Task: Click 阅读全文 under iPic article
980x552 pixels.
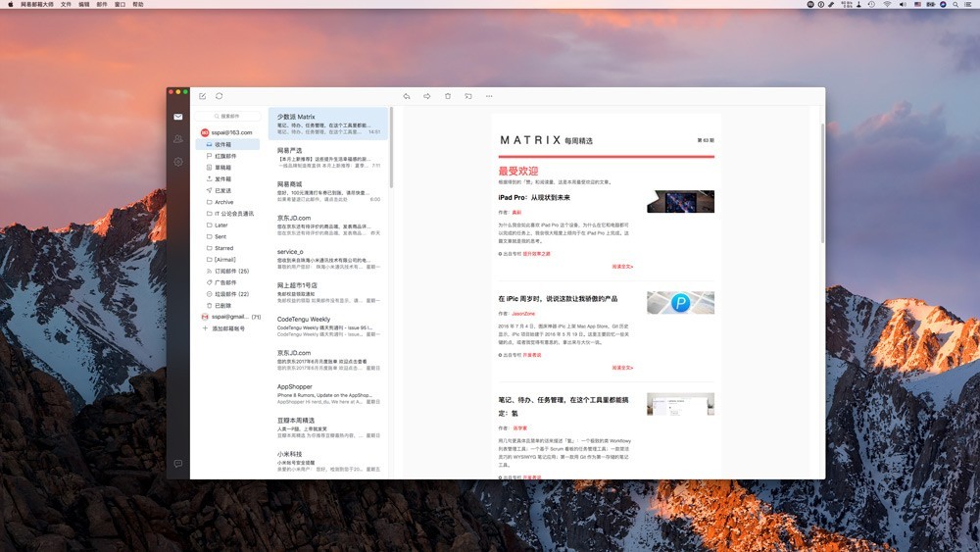Action: click(622, 369)
